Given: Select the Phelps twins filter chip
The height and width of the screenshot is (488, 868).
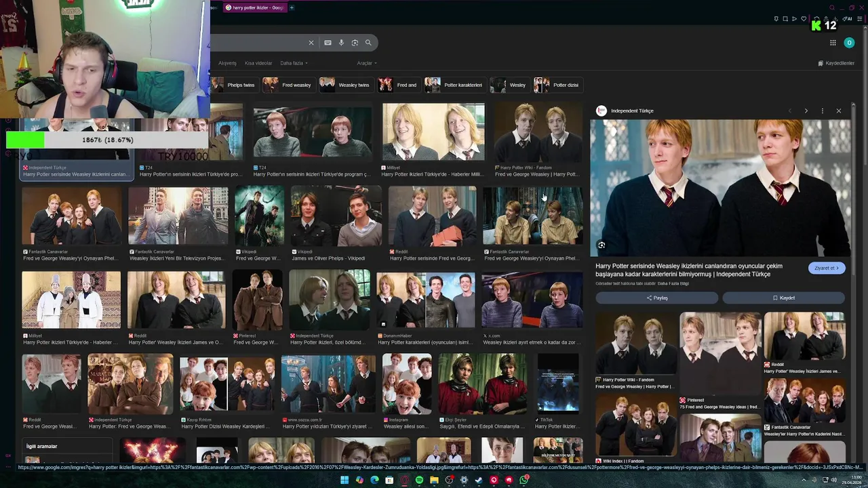Looking at the screenshot, I should (233, 85).
